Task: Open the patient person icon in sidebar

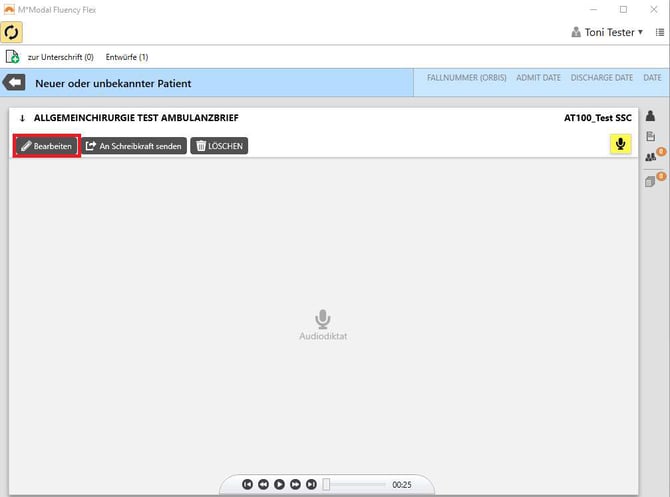Action: pos(651,116)
